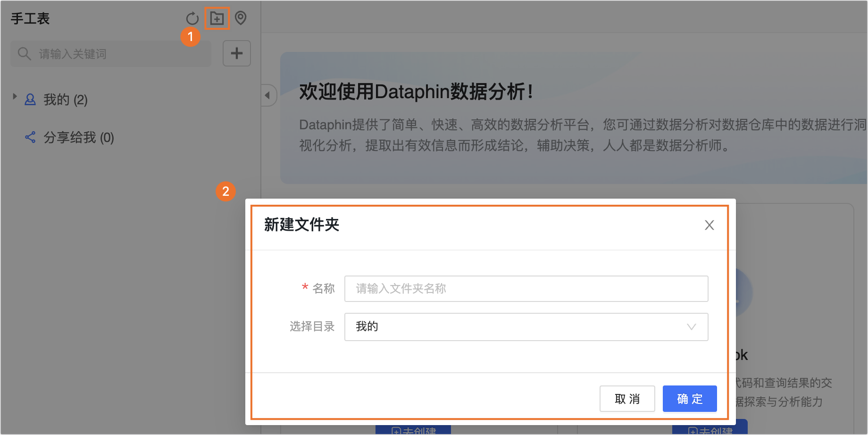Click the user icon next to 我的
868x435 pixels.
[x=30, y=100]
